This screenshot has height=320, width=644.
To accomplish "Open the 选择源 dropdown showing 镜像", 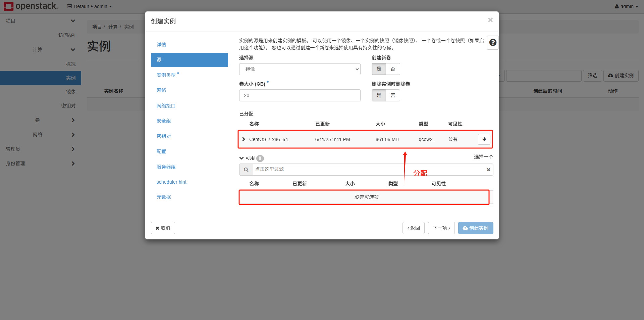I will pyautogui.click(x=300, y=69).
